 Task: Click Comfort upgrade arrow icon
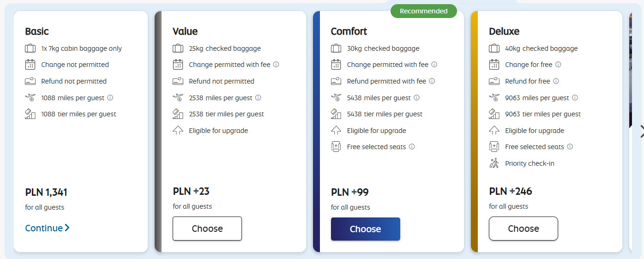[x=336, y=131]
